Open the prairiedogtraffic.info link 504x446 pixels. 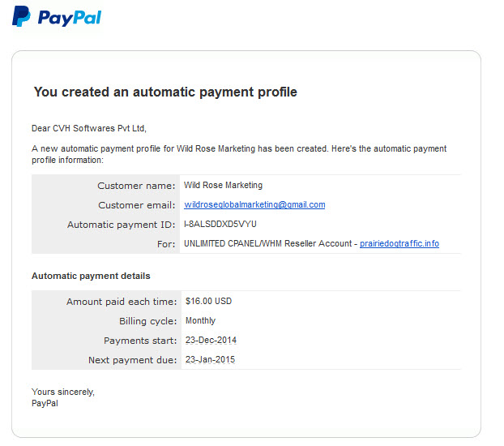(x=399, y=243)
